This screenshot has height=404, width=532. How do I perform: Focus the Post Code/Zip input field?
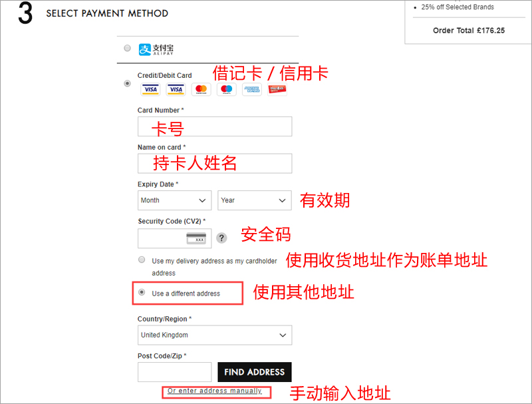[x=174, y=372]
